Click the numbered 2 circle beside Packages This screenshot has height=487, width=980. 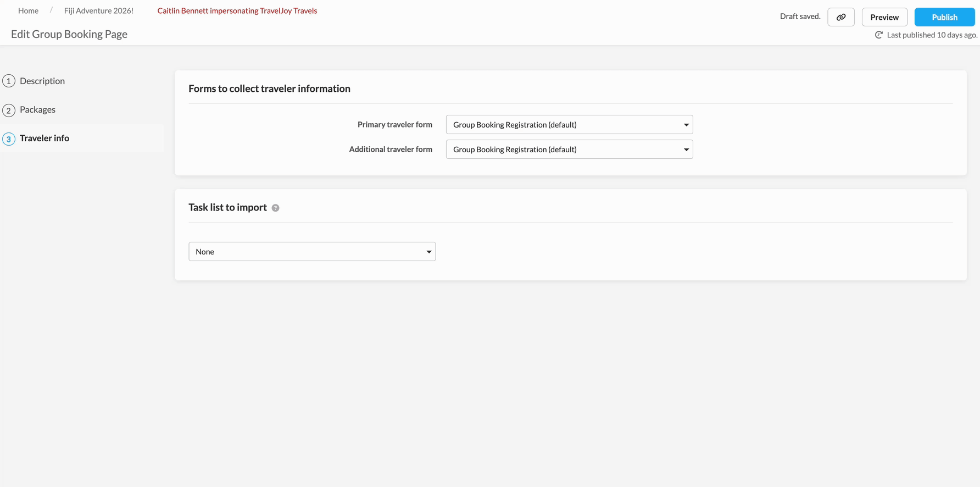[9, 110]
